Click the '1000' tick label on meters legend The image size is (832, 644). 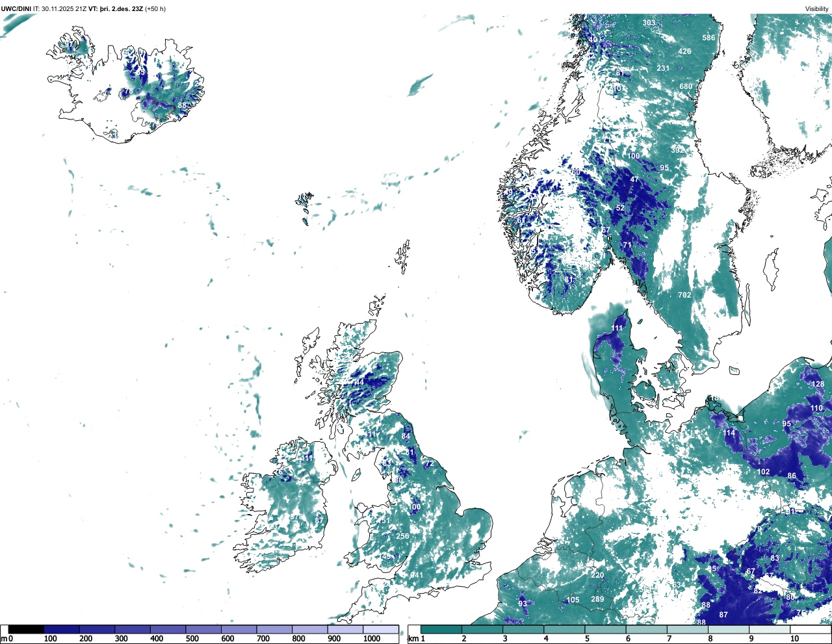(x=372, y=639)
